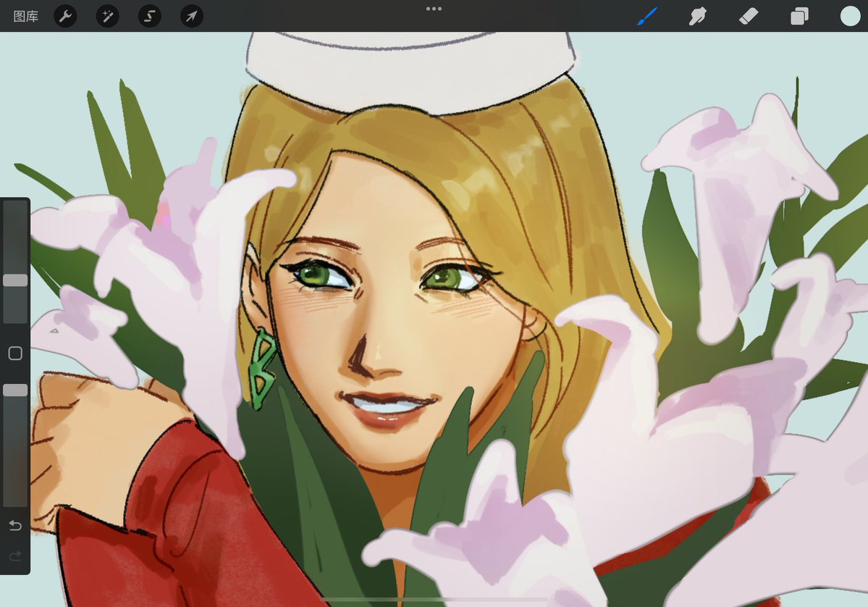Viewport: 868px width, 607px height.
Task: Select the Eraser tool
Action: [x=749, y=16]
